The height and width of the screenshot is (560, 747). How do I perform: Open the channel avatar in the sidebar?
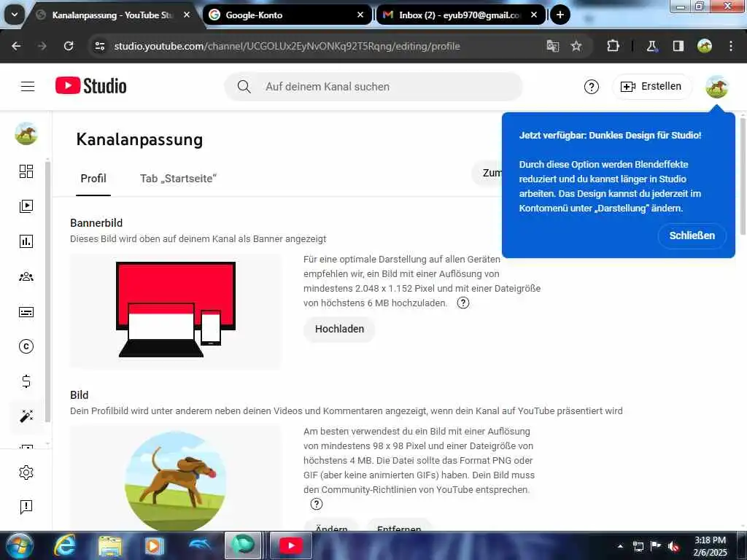click(x=26, y=133)
